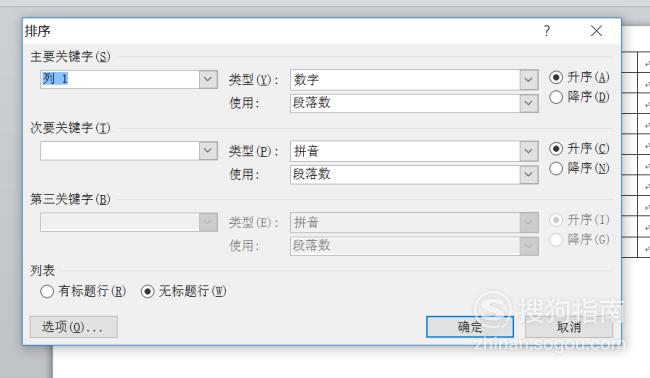
Task: Open the 主要关键字 列 1 dropdown arrow
Action: click(x=208, y=79)
